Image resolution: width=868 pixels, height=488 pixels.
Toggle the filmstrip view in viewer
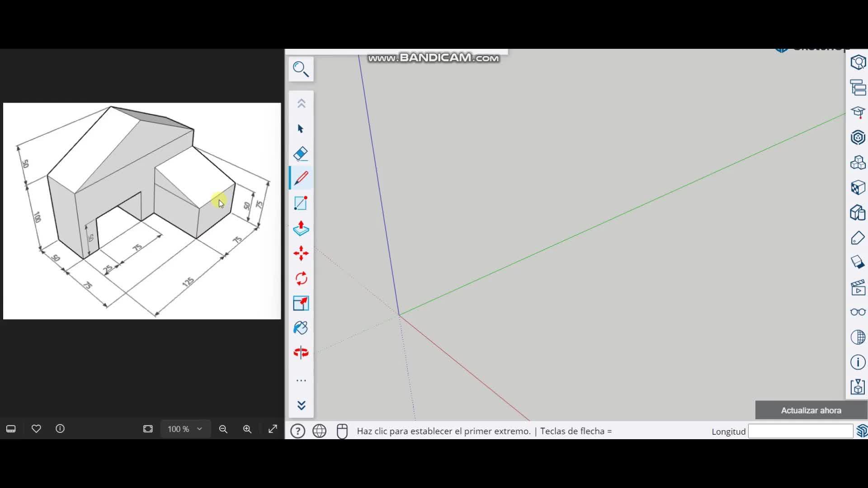(x=11, y=429)
